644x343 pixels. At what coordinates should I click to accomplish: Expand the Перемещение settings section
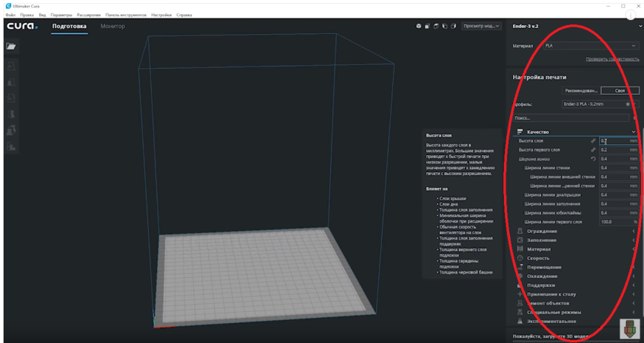(575, 267)
